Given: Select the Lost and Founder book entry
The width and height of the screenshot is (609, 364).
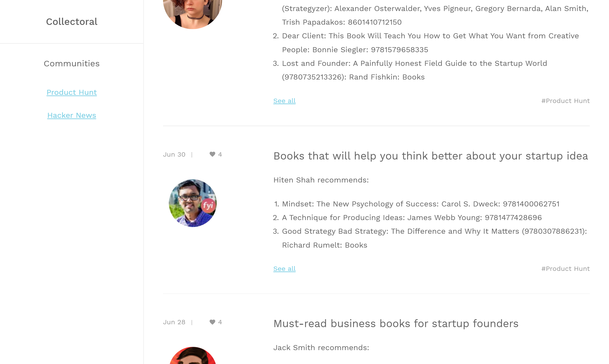Looking at the screenshot, I should (414, 63).
